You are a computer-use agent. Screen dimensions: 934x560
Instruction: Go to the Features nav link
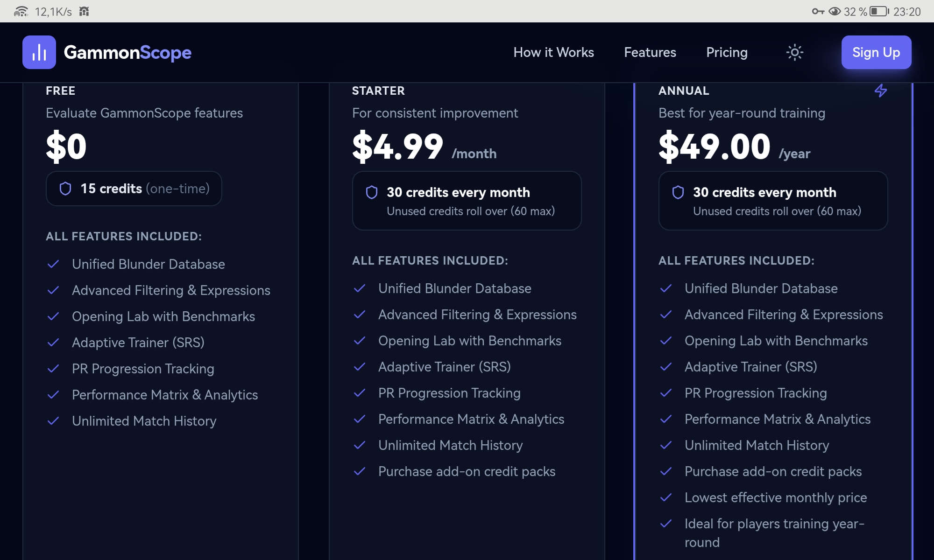click(650, 52)
